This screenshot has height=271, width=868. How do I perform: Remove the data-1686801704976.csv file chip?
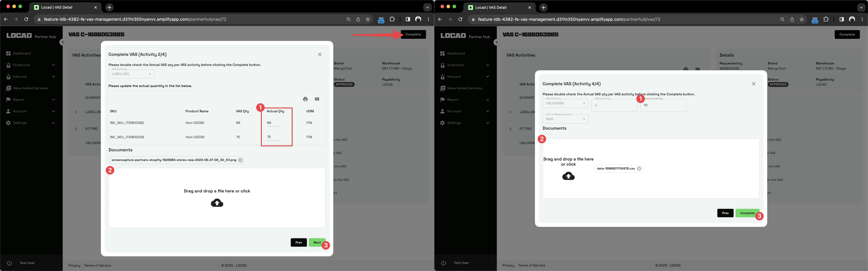[x=639, y=169]
